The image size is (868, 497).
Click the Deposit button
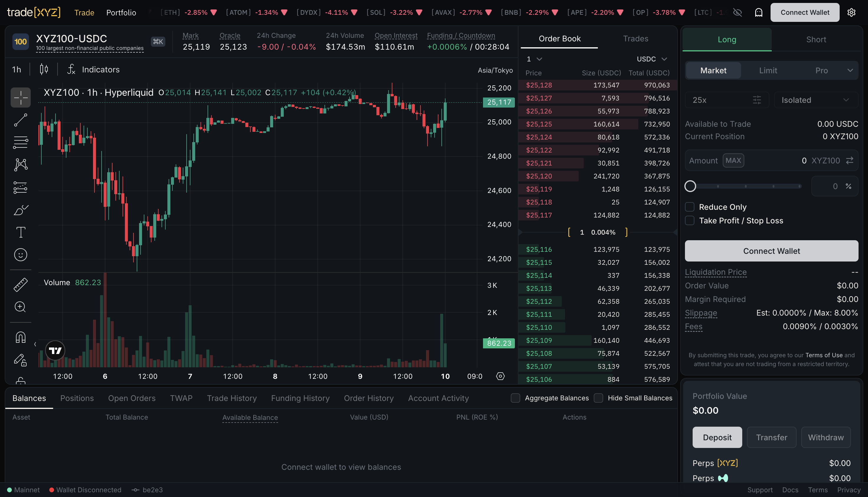coord(717,437)
